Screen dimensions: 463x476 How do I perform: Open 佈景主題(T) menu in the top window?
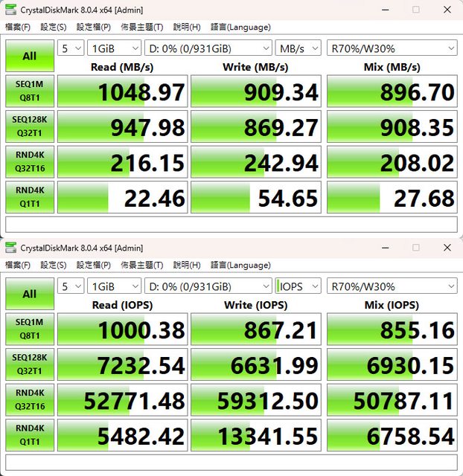click(141, 27)
